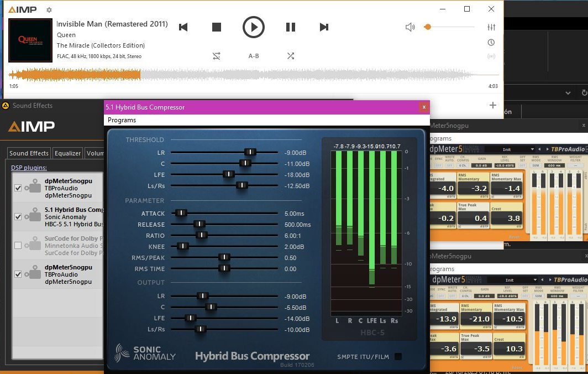Image resolution: width=588 pixels, height=374 pixels.
Task: Click the internet radio capture icon
Action: coord(491,56)
